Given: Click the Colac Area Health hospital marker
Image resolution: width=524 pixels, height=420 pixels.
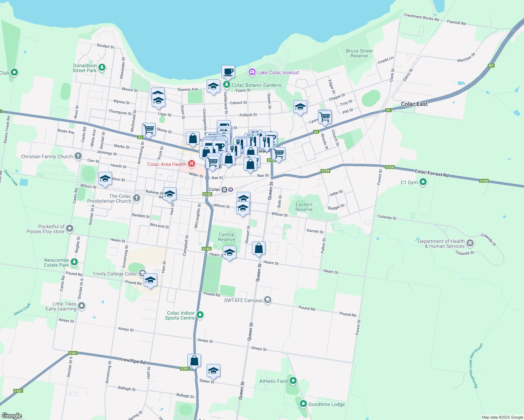Looking at the screenshot, I should 191,164.
